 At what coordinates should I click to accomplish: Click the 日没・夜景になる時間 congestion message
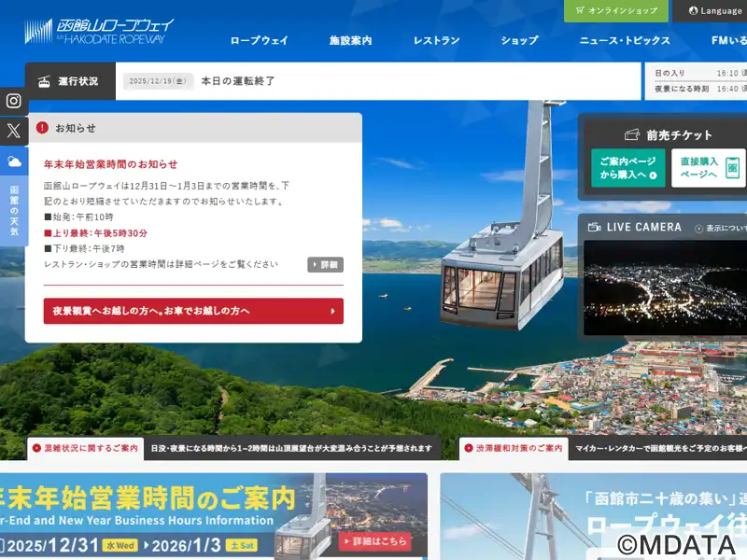point(291,448)
